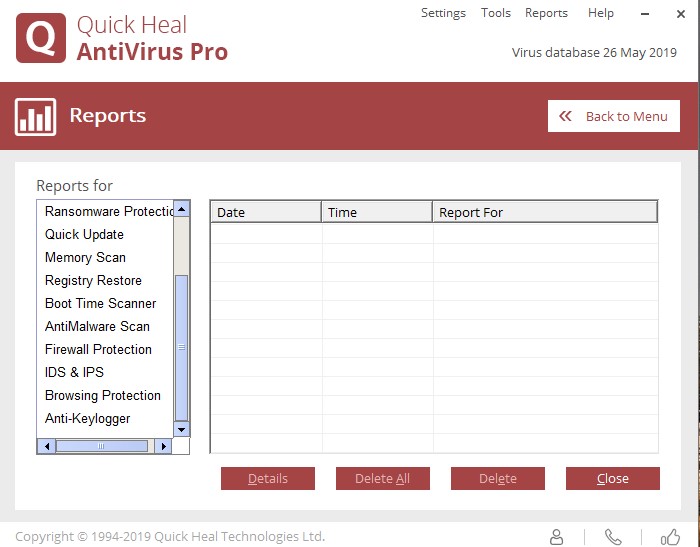The image size is (700, 547).
Task: Click the Quick Heal Q logo
Action: pos(41,38)
